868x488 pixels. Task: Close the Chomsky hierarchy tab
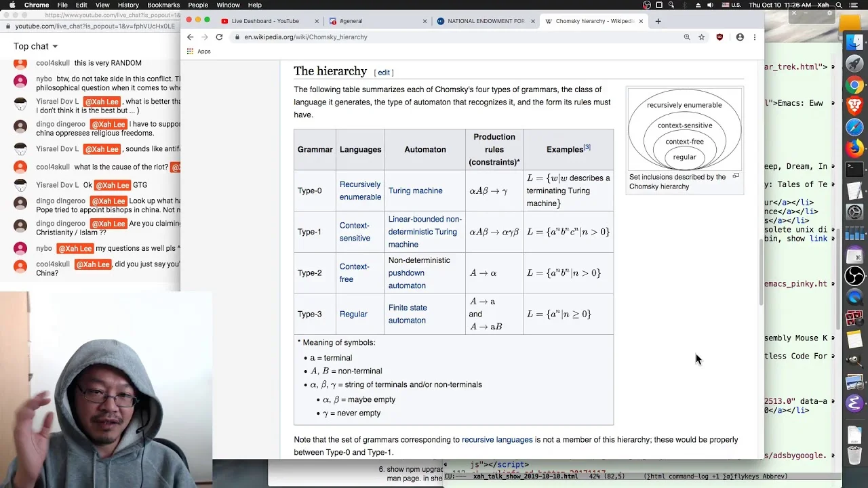tap(641, 21)
